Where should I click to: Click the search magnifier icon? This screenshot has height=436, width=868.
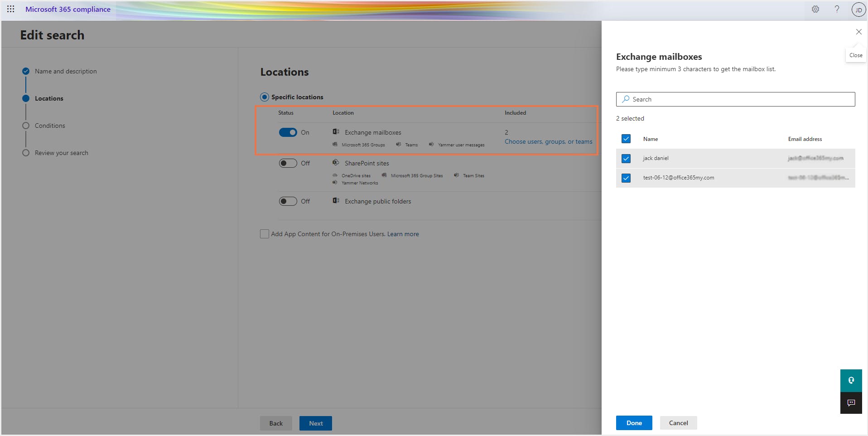[x=626, y=99]
